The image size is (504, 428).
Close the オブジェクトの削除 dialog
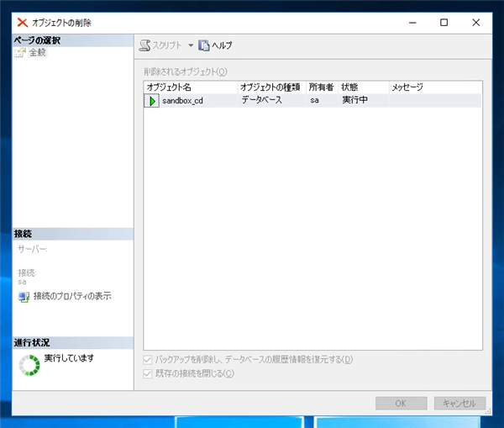point(476,23)
